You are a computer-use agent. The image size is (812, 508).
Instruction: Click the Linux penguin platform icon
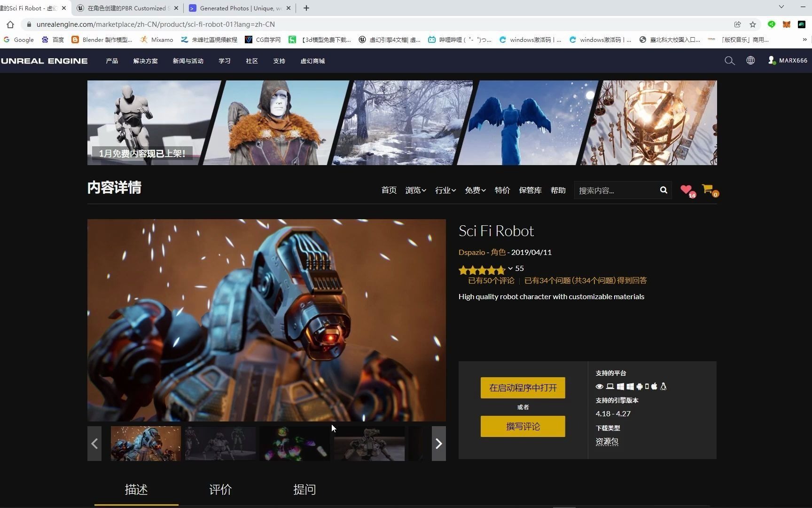pos(664,387)
